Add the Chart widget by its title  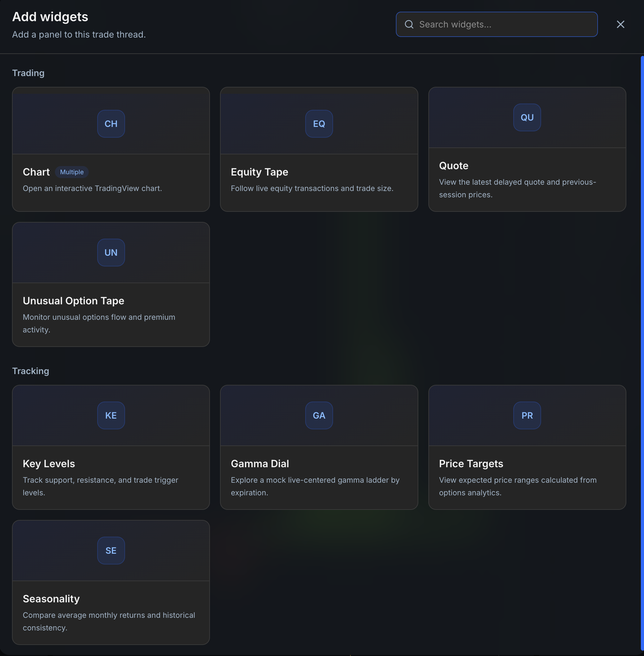[36, 172]
